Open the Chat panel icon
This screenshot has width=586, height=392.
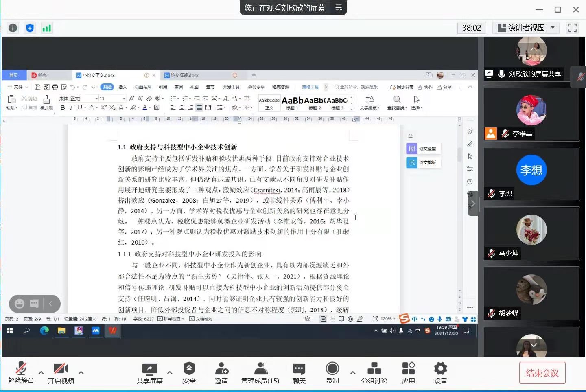299,369
